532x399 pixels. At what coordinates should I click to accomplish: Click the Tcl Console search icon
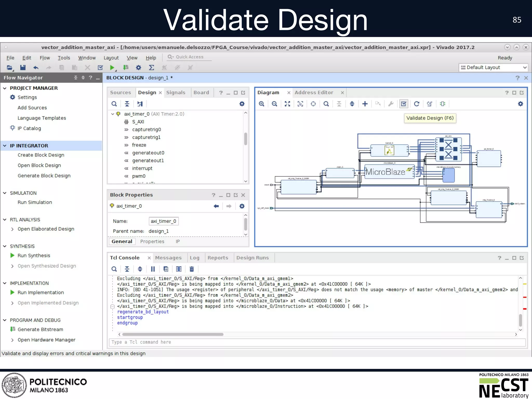(x=114, y=269)
